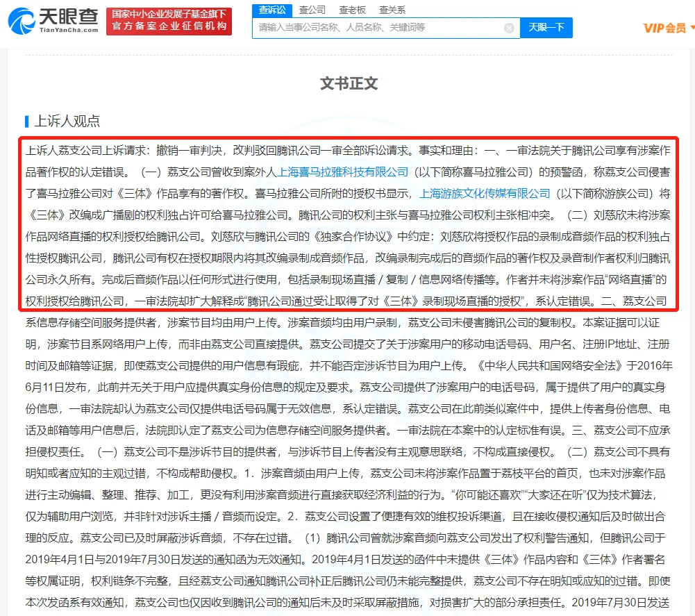Open 上海喜马拉雅科技有限公司 link
This screenshot has height=616, width=695.
point(342,172)
